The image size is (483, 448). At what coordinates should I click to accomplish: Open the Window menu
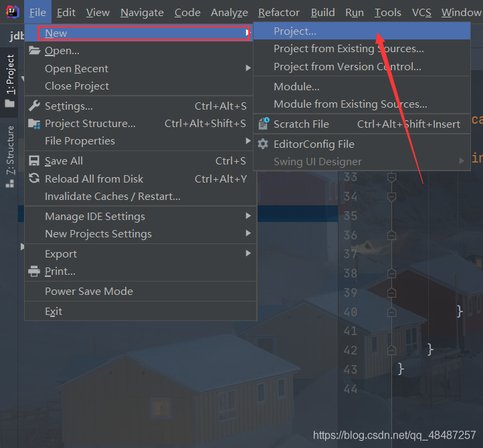pos(461,12)
